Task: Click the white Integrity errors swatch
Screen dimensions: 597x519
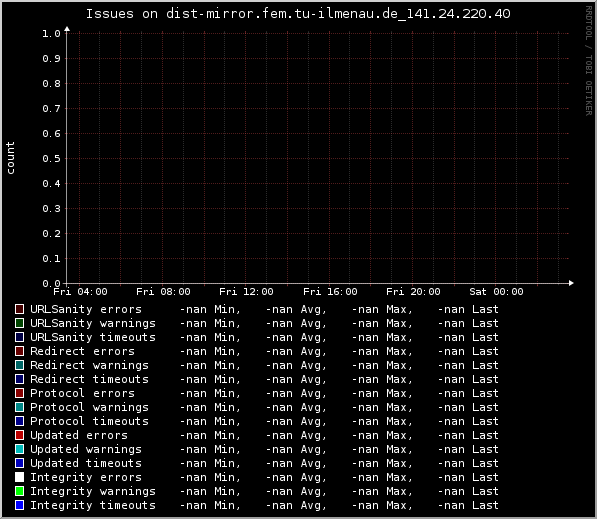Action: tap(19, 477)
